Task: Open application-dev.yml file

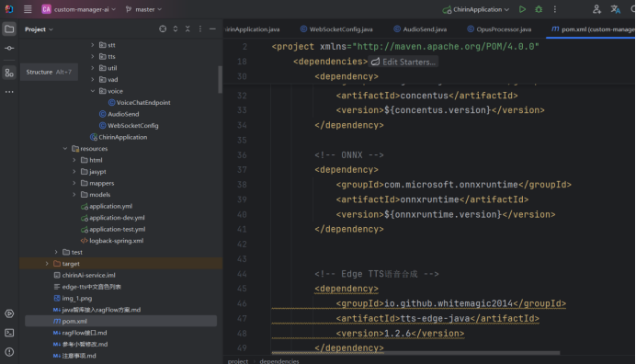Action: pyautogui.click(x=112, y=218)
